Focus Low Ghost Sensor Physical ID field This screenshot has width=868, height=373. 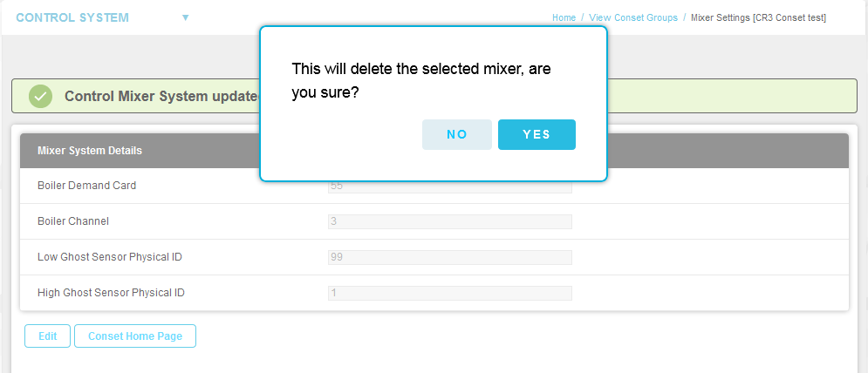(449, 257)
